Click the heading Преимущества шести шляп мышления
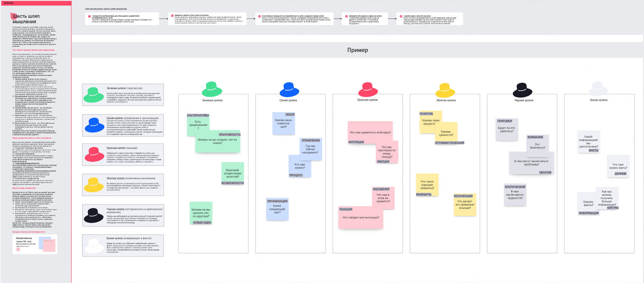 tap(32, 138)
